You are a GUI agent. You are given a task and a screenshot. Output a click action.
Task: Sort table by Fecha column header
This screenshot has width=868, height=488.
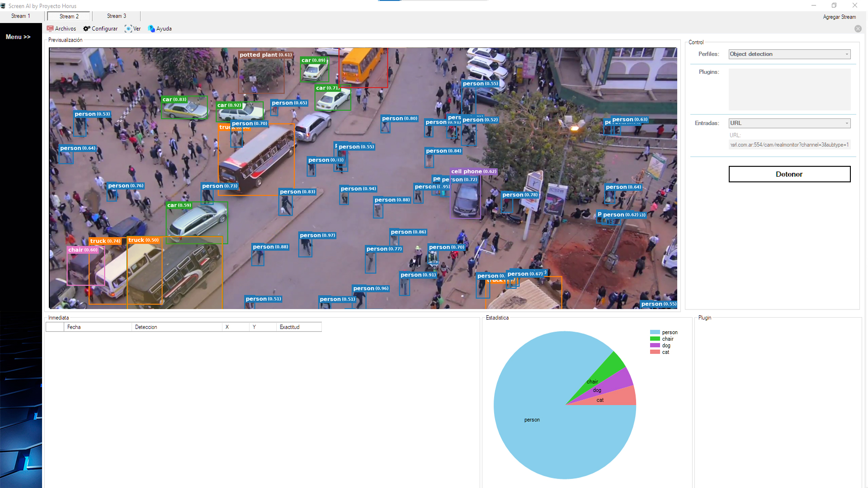(98, 327)
